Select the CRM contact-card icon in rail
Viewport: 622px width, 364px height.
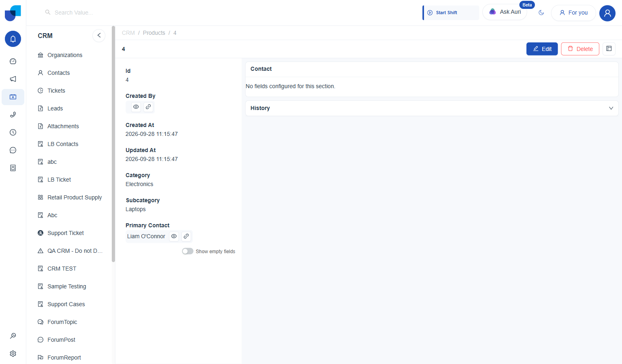[13, 97]
